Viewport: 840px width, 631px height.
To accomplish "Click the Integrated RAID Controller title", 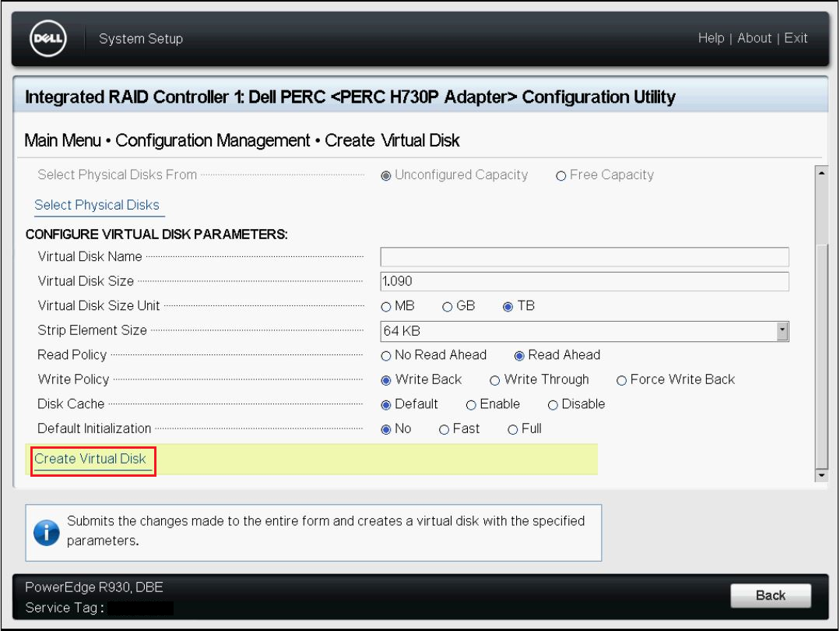I will point(350,97).
